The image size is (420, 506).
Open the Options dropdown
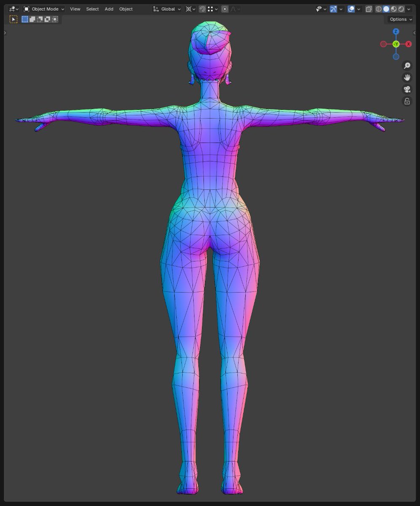click(400, 19)
